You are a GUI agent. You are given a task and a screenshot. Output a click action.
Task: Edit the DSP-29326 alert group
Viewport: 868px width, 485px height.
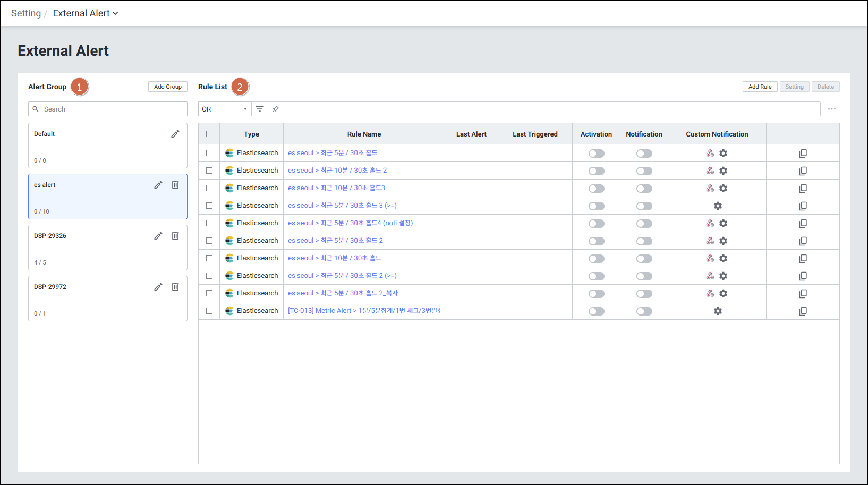pyautogui.click(x=158, y=236)
